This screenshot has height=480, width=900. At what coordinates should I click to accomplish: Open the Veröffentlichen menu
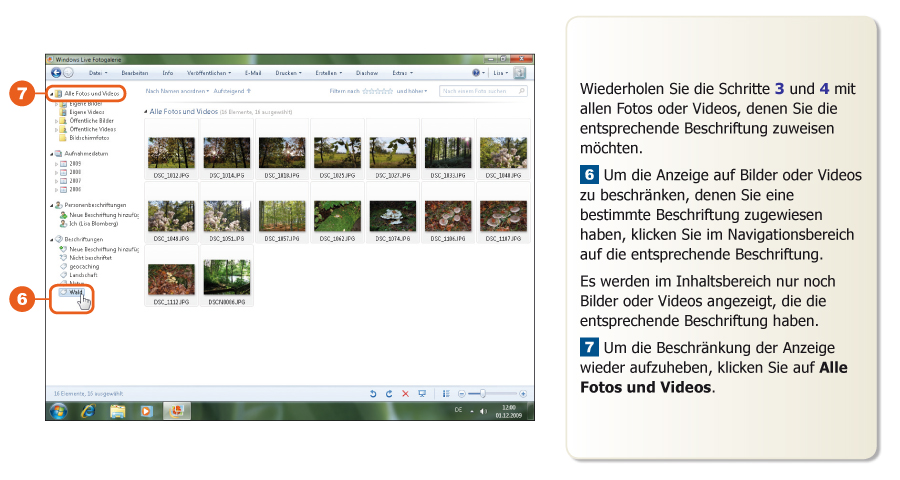[209, 73]
